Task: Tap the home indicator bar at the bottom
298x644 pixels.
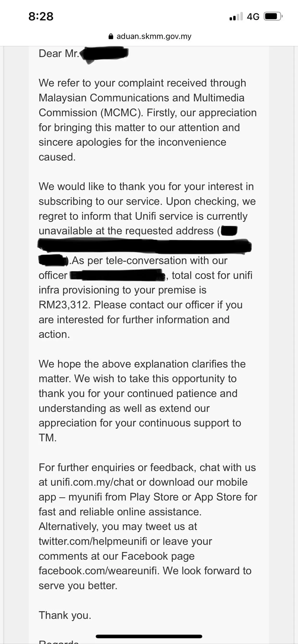Action: click(x=149, y=636)
